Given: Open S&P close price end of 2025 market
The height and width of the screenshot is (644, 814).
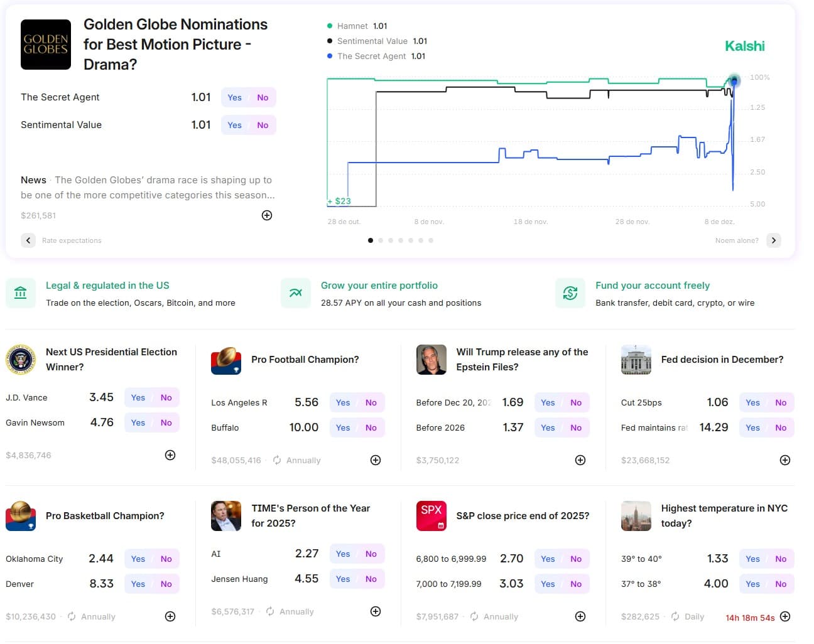Looking at the screenshot, I should click(x=523, y=516).
